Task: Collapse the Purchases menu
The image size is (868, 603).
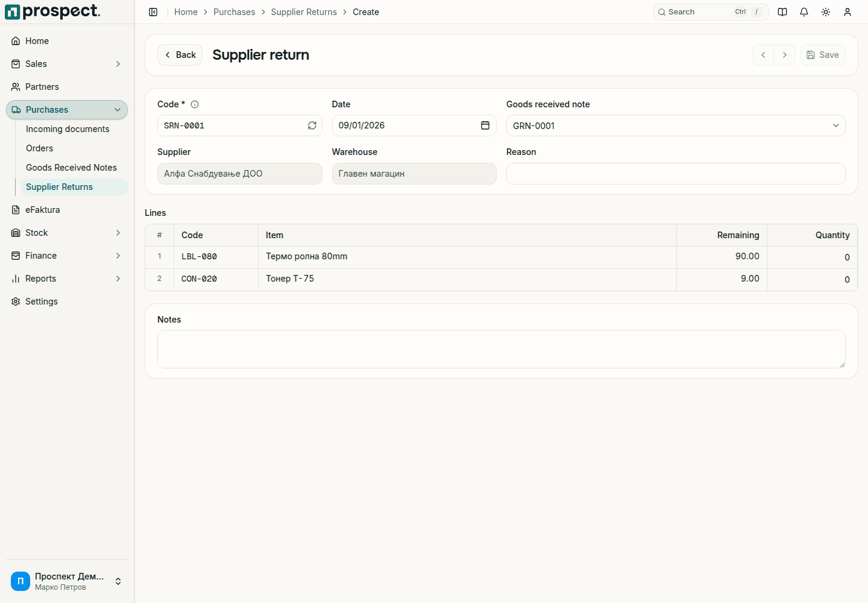Action: [67, 110]
